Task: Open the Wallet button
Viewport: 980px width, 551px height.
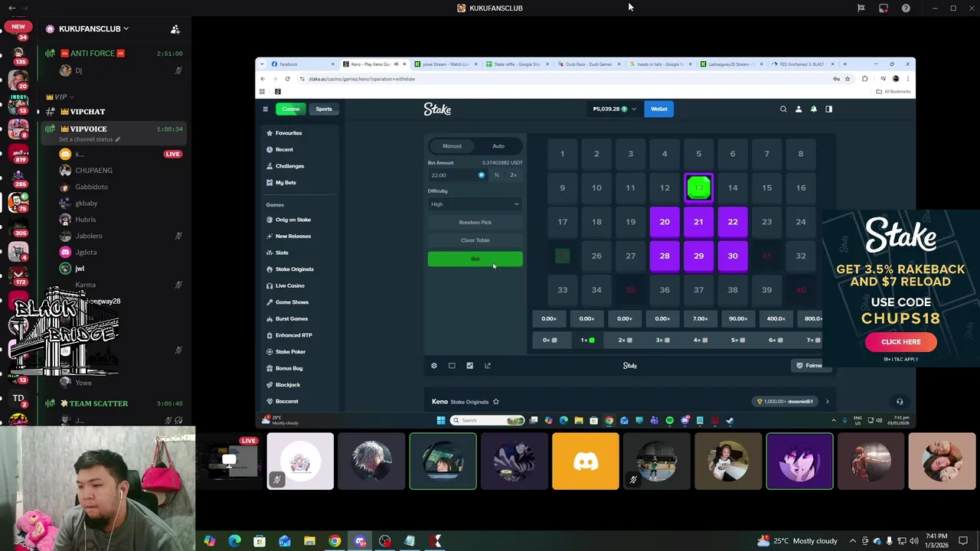Action: point(659,109)
